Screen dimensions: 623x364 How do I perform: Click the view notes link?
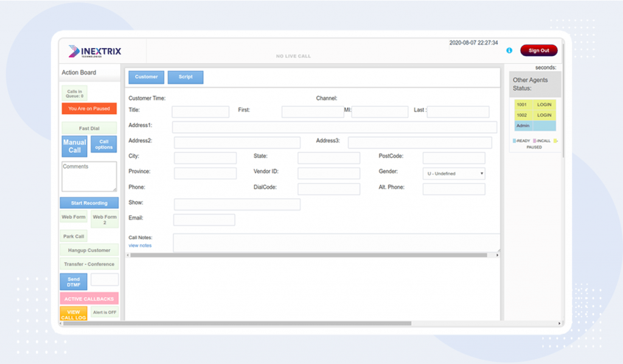(x=140, y=245)
